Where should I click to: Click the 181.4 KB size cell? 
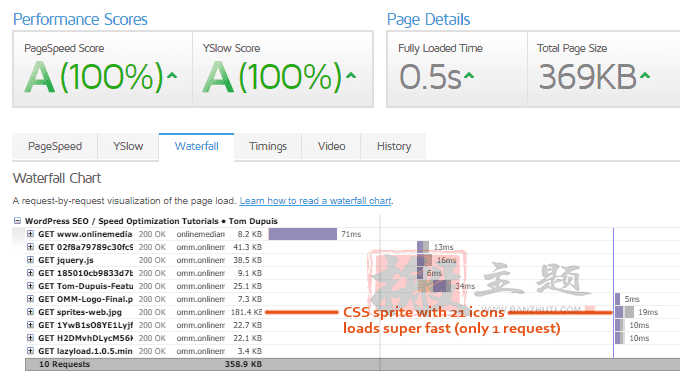pyautogui.click(x=246, y=312)
